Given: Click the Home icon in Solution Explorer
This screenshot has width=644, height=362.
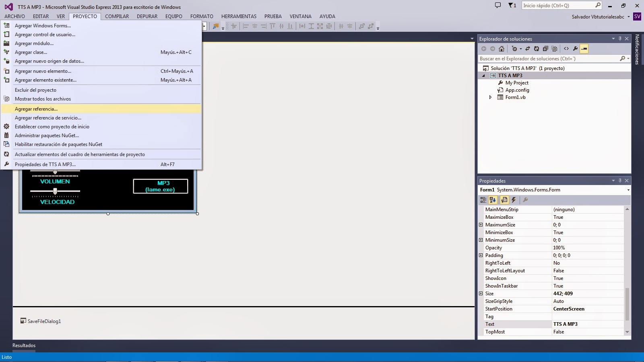Looking at the screenshot, I should (x=502, y=49).
